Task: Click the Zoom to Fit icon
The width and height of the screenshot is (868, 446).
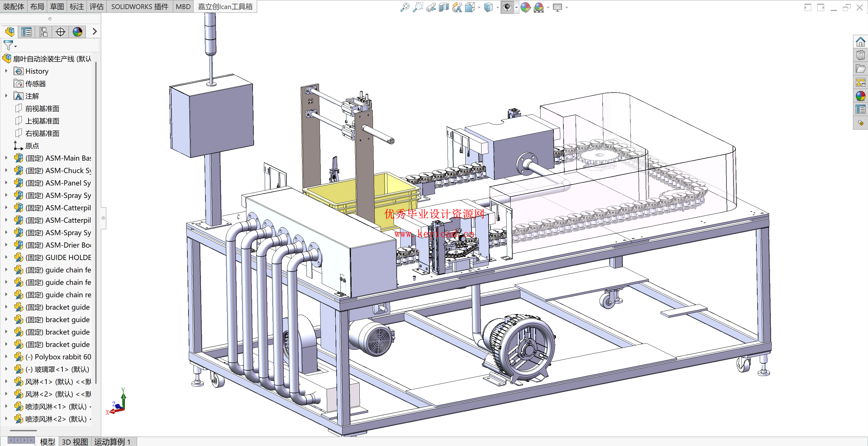Action: (x=405, y=7)
